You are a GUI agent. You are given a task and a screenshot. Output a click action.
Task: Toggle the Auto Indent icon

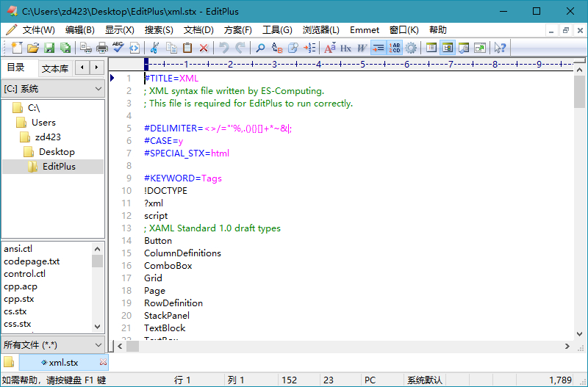[x=378, y=48]
